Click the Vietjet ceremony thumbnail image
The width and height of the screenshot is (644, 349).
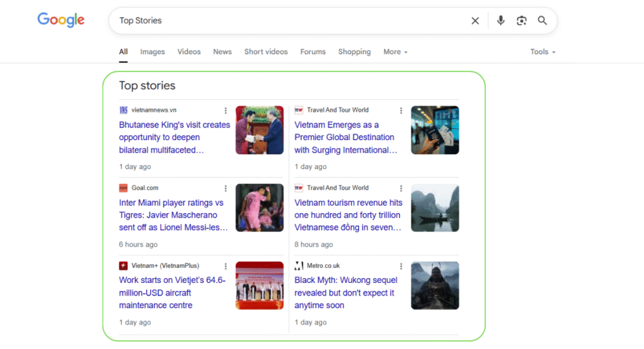[x=259, y=285]
